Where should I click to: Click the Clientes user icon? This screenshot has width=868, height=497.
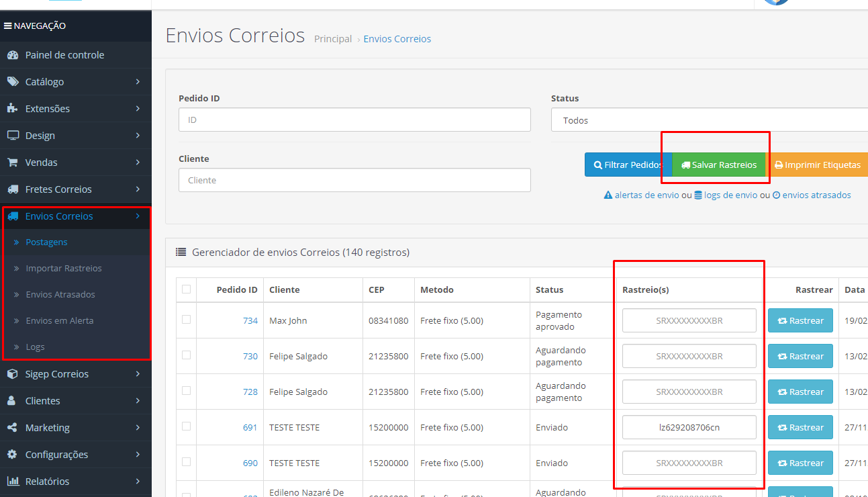12,401
